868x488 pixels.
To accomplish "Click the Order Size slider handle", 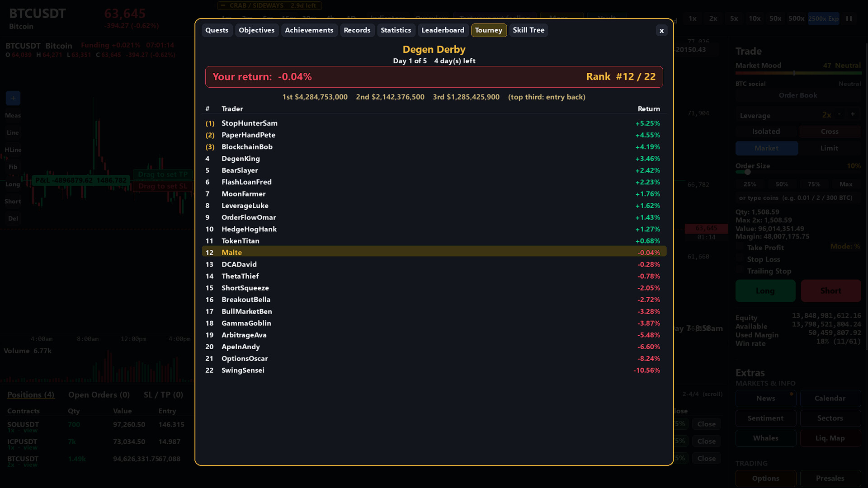I will 748,172.
